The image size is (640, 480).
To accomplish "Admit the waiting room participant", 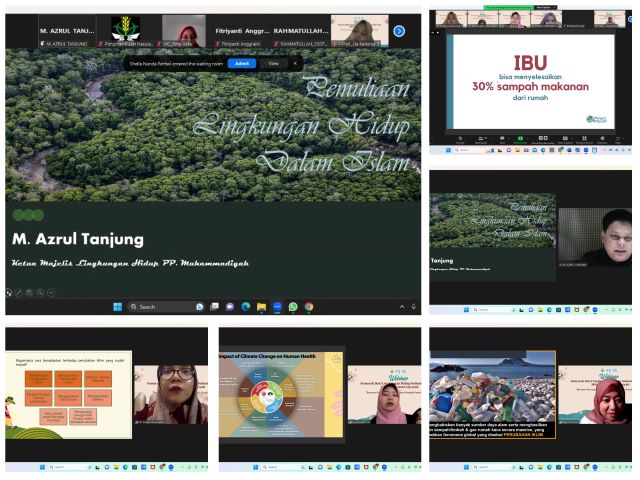I will tap(242, 64).
